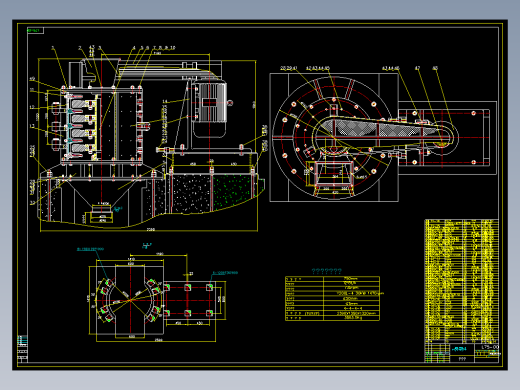Click the "L75-00" drawing number in title block
The image size is (520, 390).
click(490, 347)
